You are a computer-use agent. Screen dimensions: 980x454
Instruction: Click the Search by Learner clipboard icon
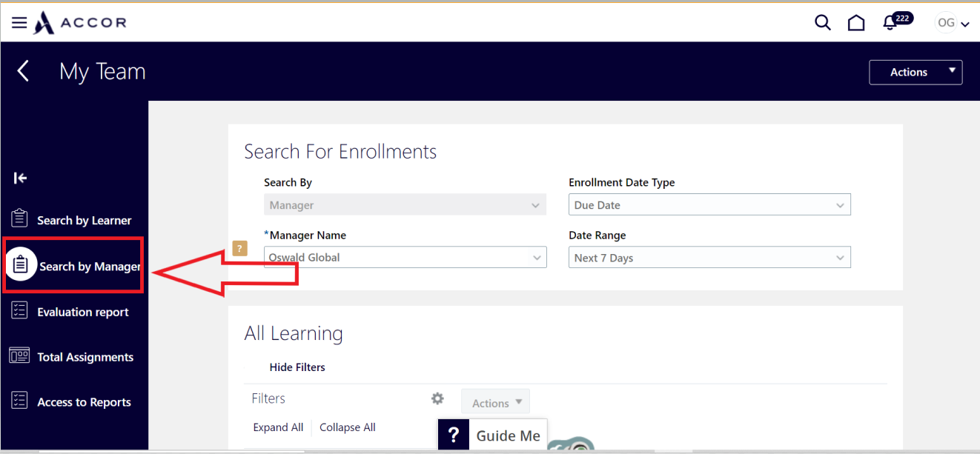[19, 219]
